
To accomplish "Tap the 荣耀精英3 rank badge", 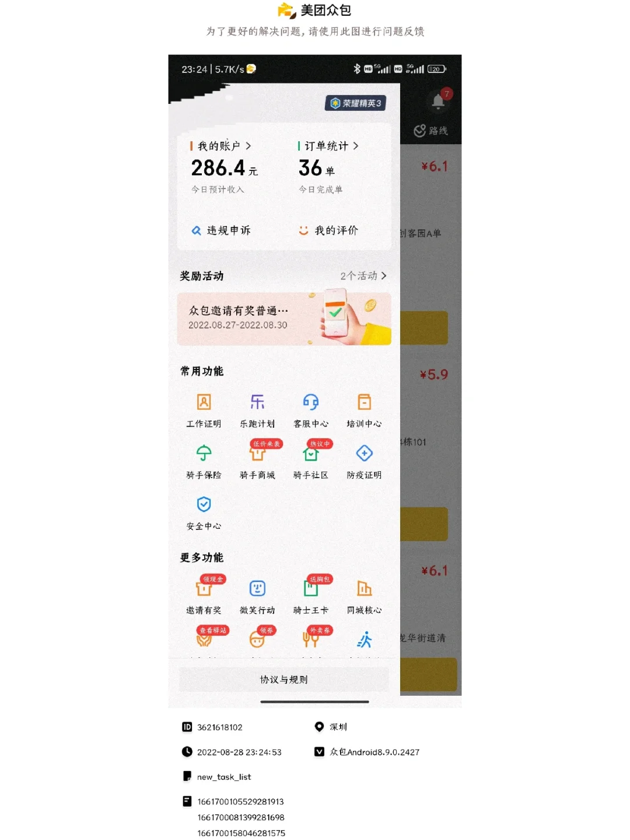I will [355, 103].
